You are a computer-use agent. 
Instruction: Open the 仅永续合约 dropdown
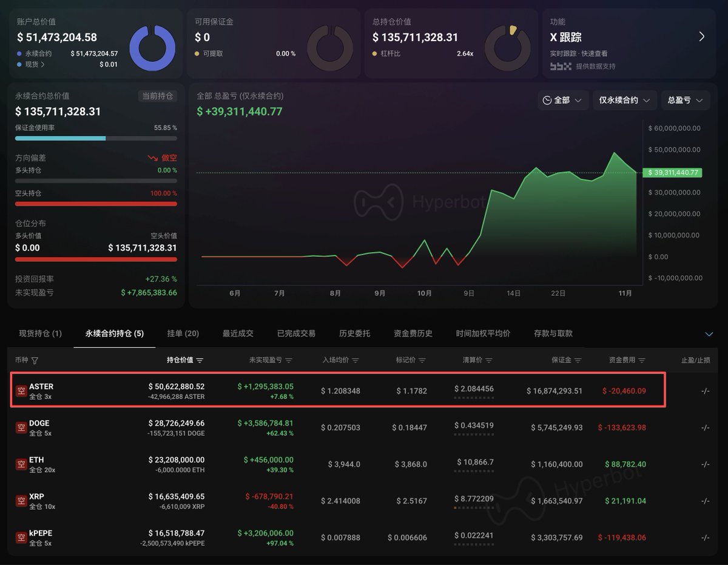[x=625, y=100]
